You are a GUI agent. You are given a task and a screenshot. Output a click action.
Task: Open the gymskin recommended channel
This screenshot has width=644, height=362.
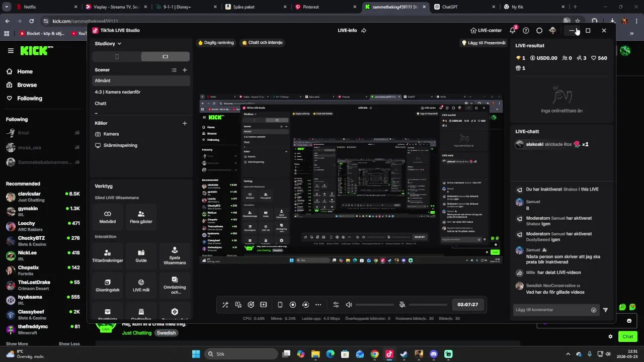coord(43,211)
